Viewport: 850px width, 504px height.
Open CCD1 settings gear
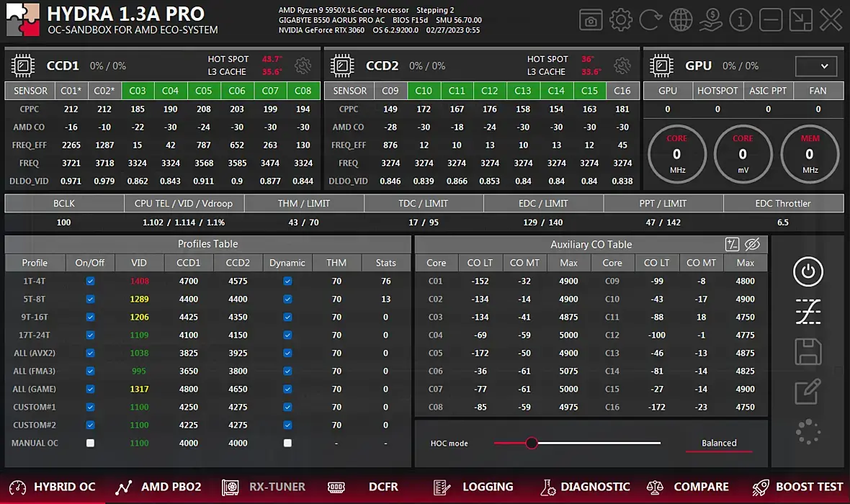pos(303,66)
